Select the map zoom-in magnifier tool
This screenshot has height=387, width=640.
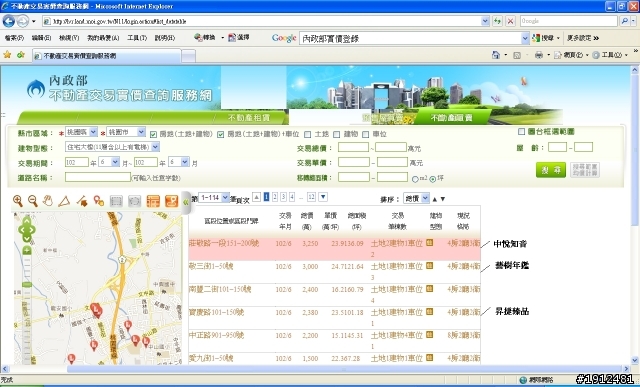coord(18,201)
